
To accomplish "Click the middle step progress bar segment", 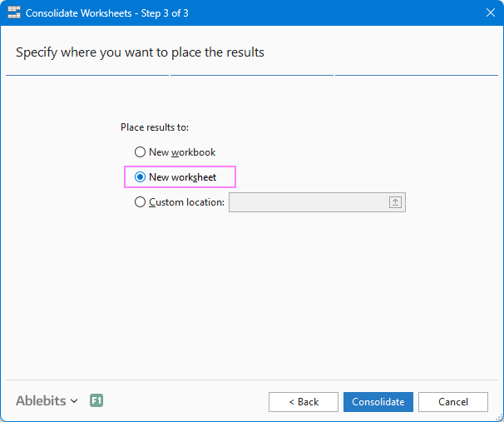I will click(252, 75).
